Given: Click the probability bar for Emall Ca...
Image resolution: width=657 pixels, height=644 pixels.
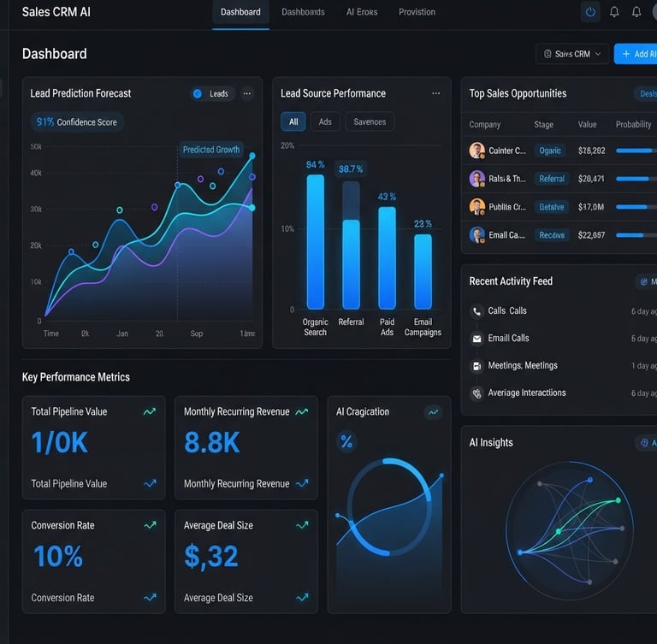Looking at the screenshot, I should coord(636,235).
